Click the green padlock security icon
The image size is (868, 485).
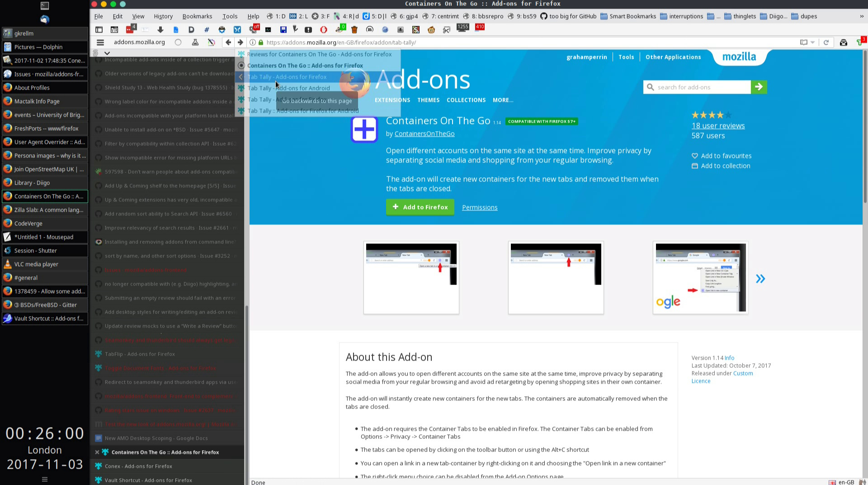click(x=260, y=43)
